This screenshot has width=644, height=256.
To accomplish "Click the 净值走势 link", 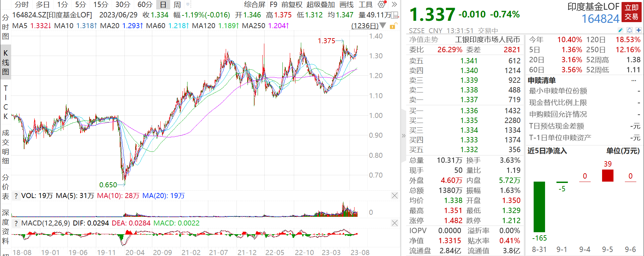I will (x=424, y=40).
